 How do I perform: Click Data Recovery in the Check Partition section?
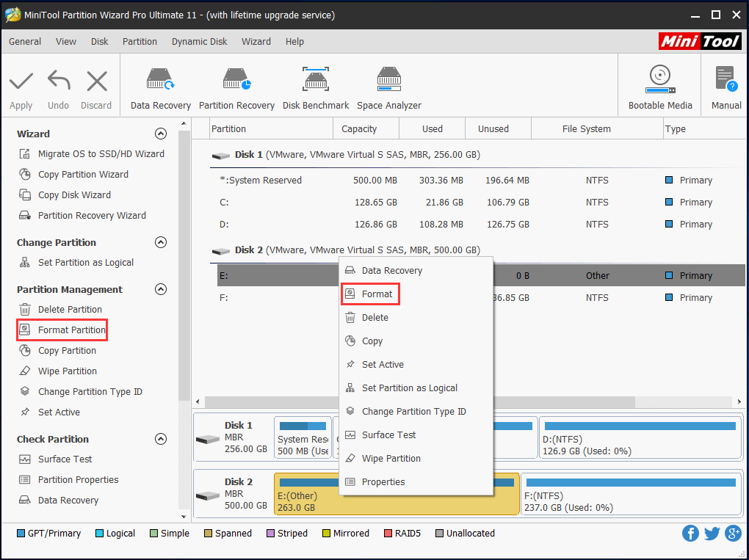click(x=58, y=501)
